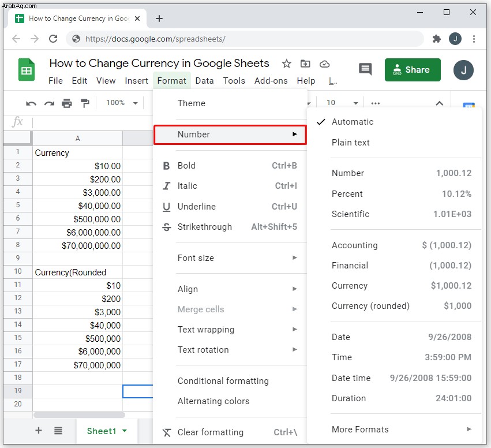Image resolution: width=491 pixels, height=448 pixels.
Task: Open the File menu
Action: 55,81
